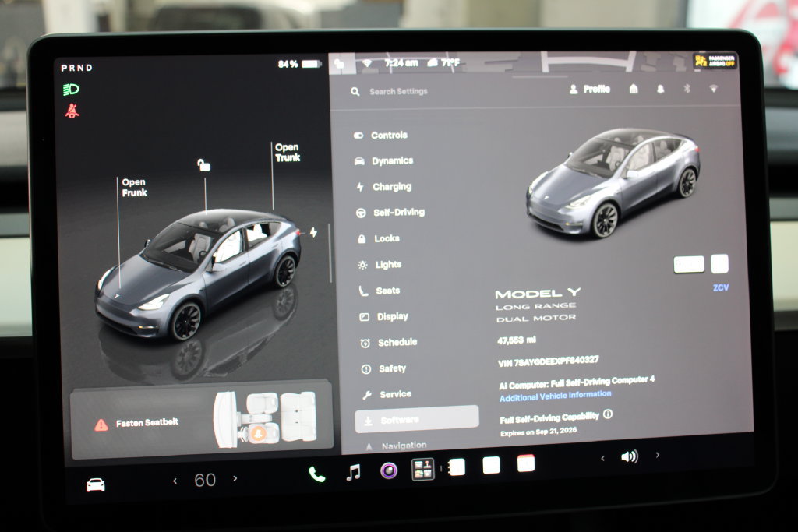Image resolution: width=798 pixels, height=532 pixels.
Task: Tap the Wi-Fi indicator beside the clock
Action: point(367,64)
